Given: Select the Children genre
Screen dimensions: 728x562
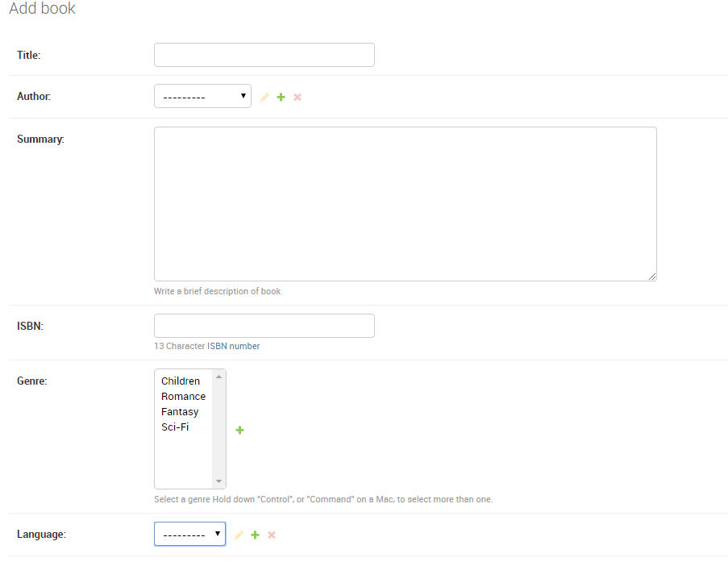Looking at the screenshot, I should 181,381.
